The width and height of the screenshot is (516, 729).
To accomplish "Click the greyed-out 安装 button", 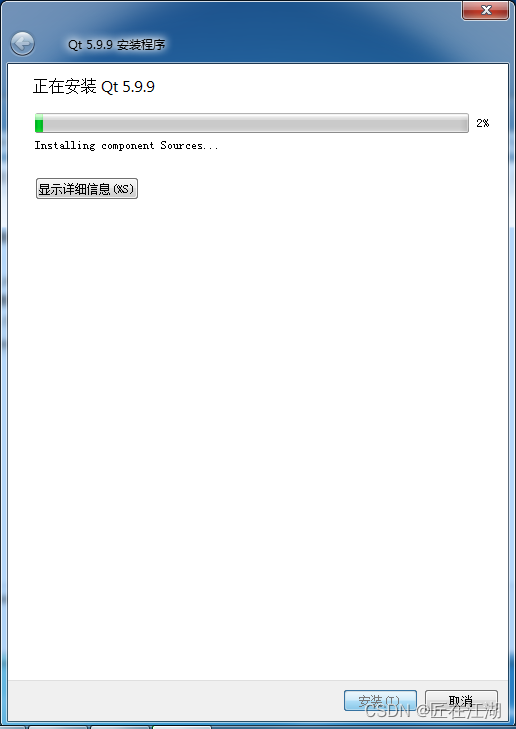I will point(380,700).
